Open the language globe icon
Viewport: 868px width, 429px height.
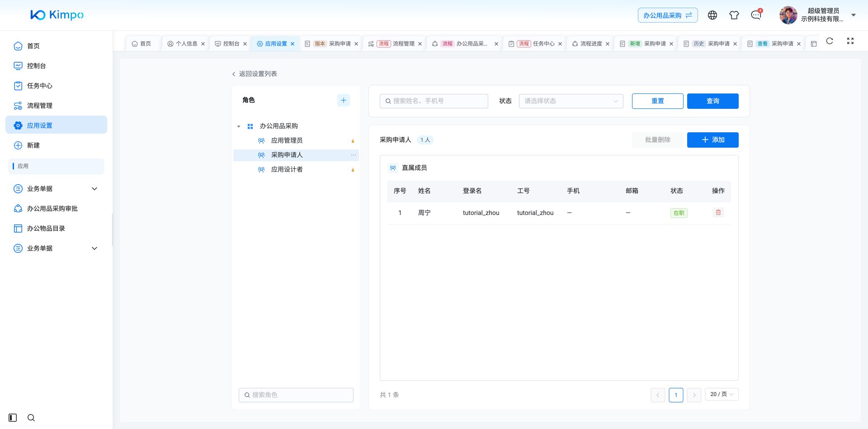[712, 15]
